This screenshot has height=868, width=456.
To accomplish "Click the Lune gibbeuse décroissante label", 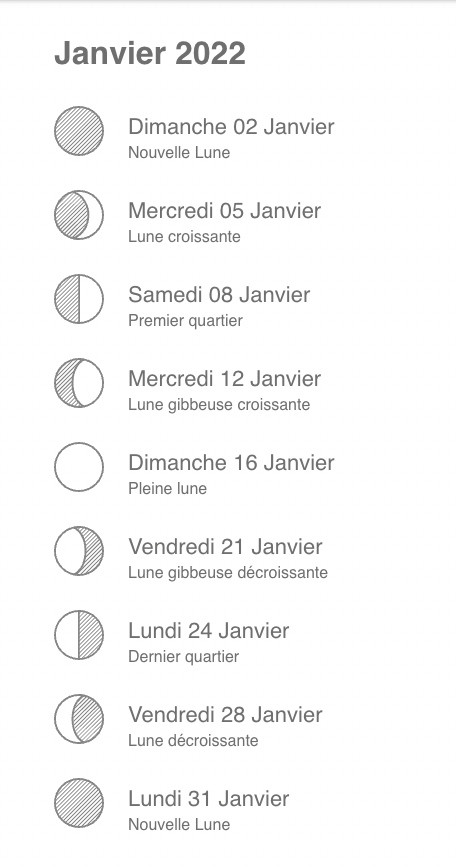I will point(228,572).
